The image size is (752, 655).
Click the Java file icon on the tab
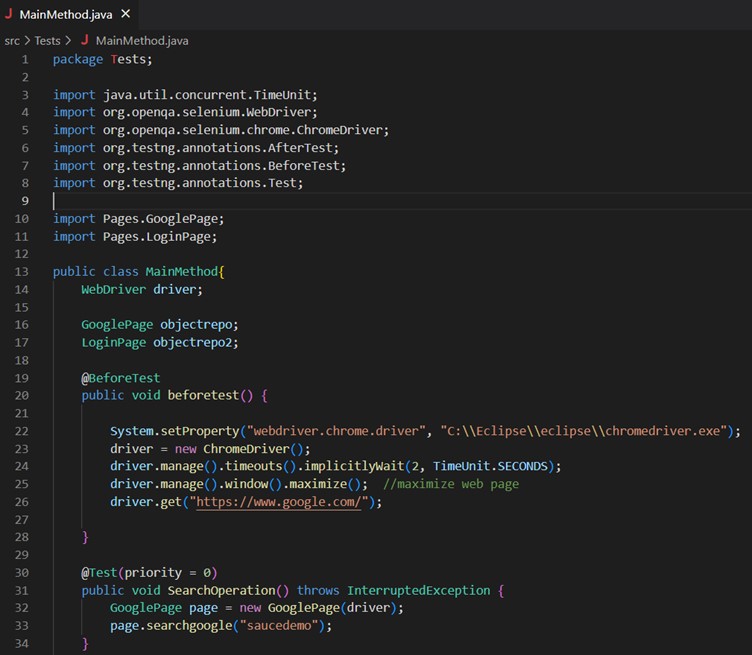pyautogui.click(x=8, y=14)
